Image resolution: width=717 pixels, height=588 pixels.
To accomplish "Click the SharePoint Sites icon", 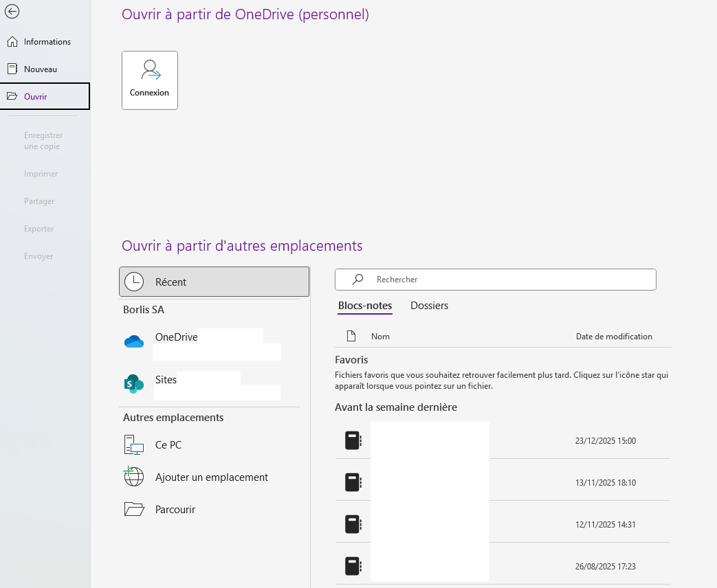I will coord(134,384).
